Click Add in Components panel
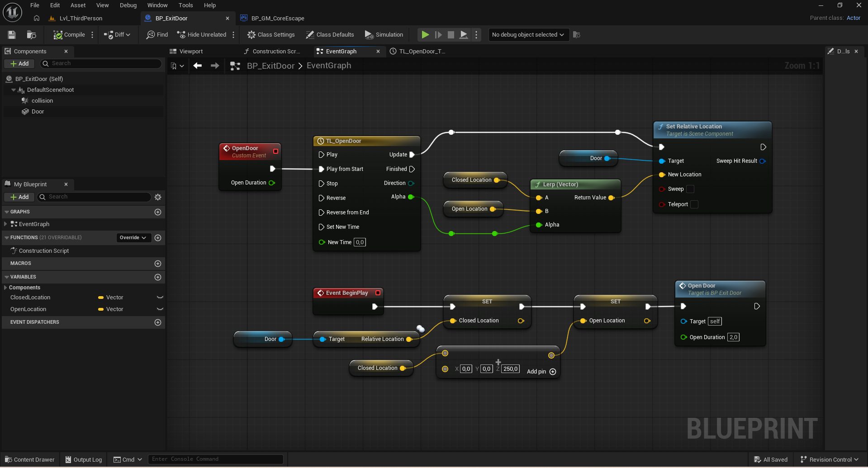Image resolution: width=868 pixels, height=468 pixels. tap(19, 64)
